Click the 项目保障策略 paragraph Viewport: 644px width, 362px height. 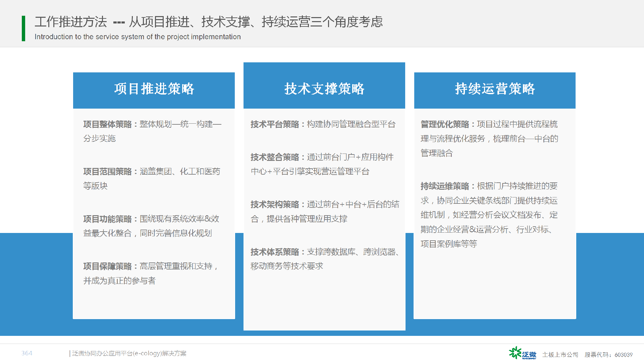click(x=151, y=274)
